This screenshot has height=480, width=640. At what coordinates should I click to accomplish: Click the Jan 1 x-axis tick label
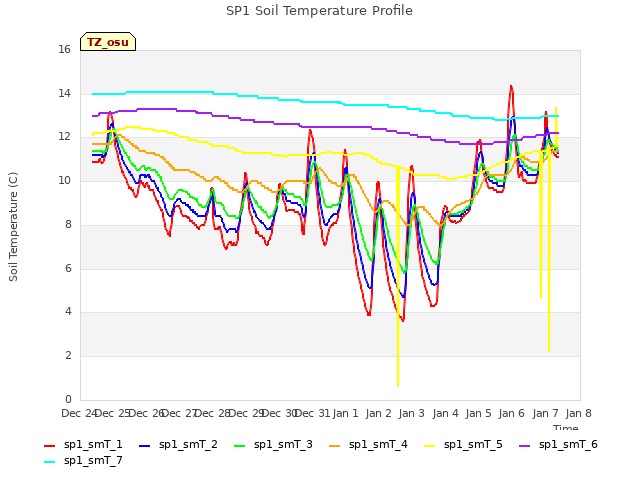[x=345, y=413]
